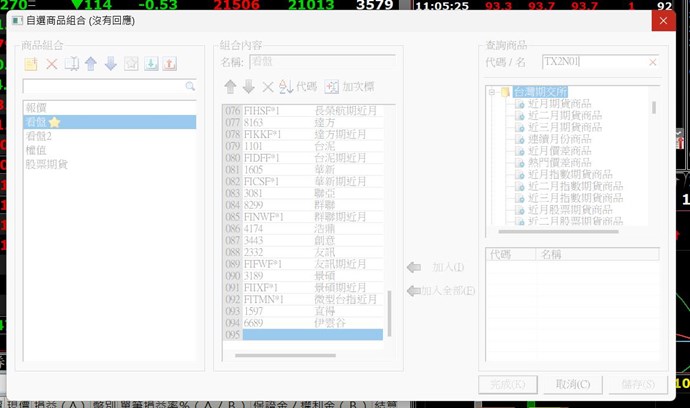Image resolution: width=690 pixels, height=408 pixels.
Task: Move selected group down with arrow icon
Action: [110, 64]
